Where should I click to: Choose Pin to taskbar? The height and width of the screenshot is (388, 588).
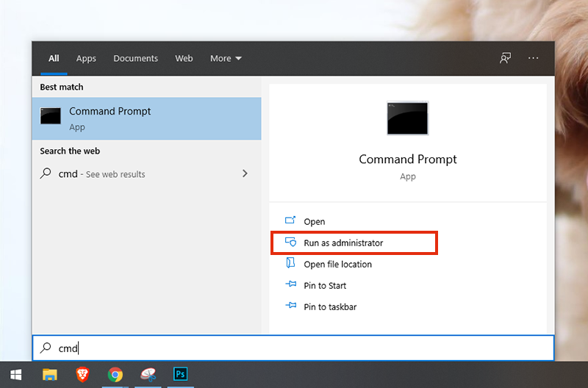(330, 307)
